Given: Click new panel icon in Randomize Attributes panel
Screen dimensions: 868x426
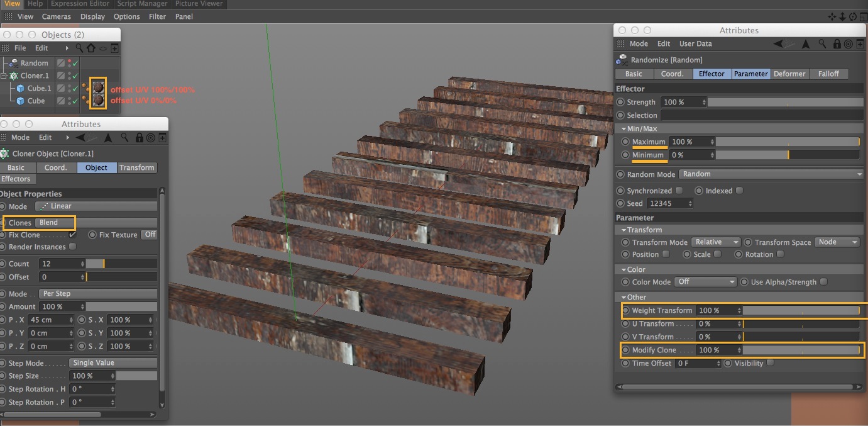Looking at the screenshot, I should point(860,44).
